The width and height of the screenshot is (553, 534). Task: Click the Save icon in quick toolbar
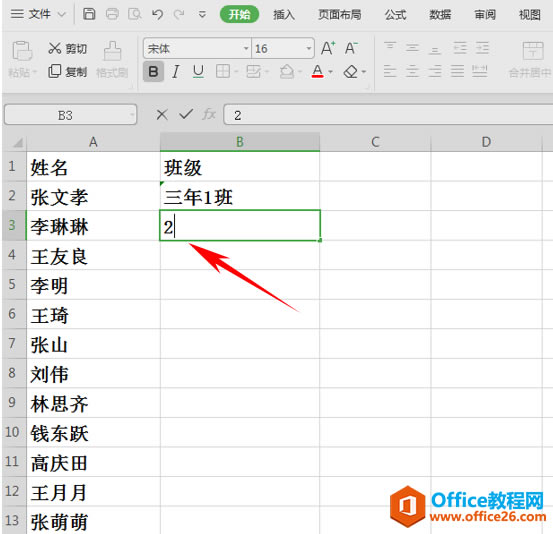click(x=89, y=14)
